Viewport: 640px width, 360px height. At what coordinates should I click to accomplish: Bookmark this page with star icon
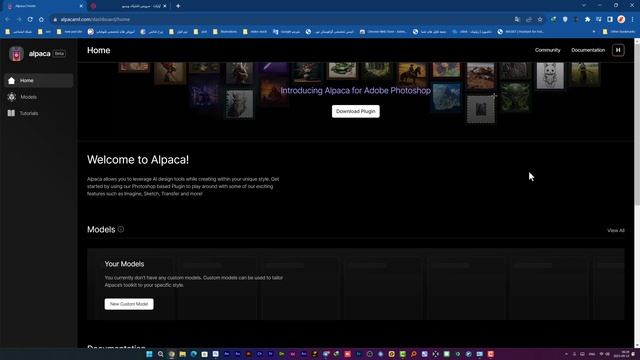click(540, 19)
